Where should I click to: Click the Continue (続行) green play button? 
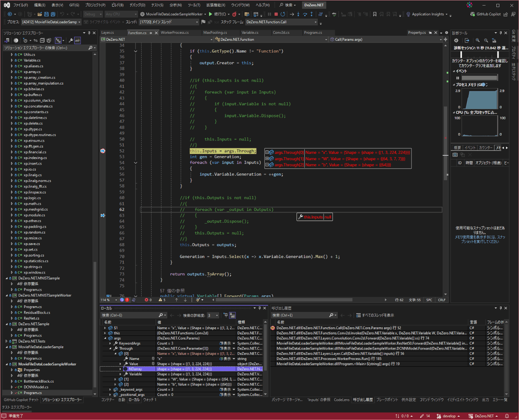tap(211, 14)
